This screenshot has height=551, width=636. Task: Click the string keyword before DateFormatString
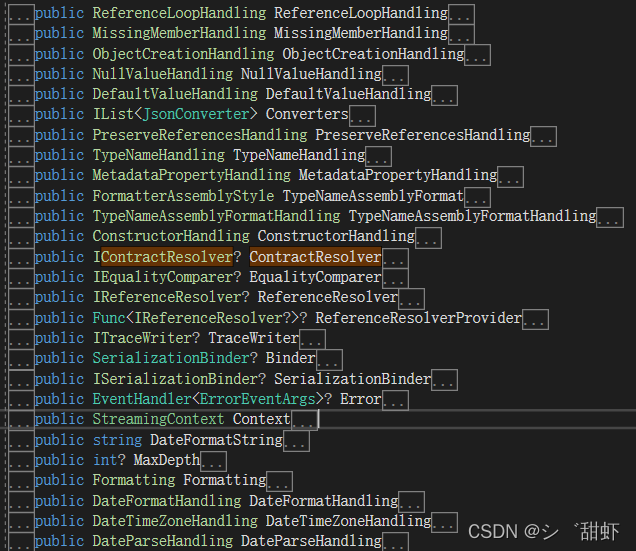[118, 440]
